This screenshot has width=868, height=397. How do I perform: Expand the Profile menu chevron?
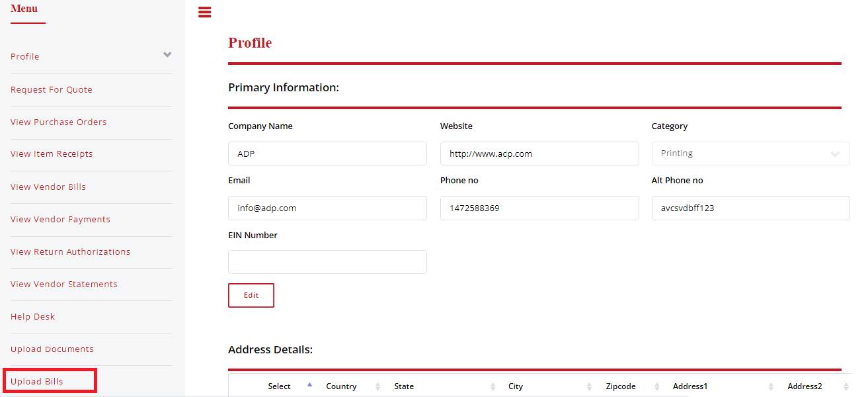click(167, 55)
